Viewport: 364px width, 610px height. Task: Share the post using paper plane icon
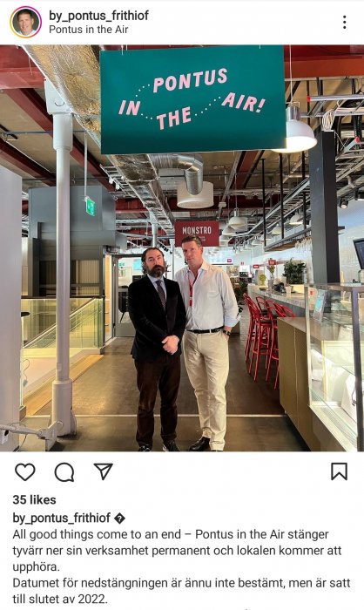tap(103, 471)
